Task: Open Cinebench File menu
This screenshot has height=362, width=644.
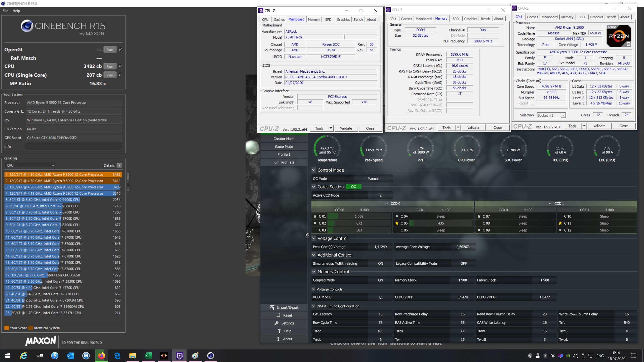Action: pyautogui.click(x=5, y=11)
